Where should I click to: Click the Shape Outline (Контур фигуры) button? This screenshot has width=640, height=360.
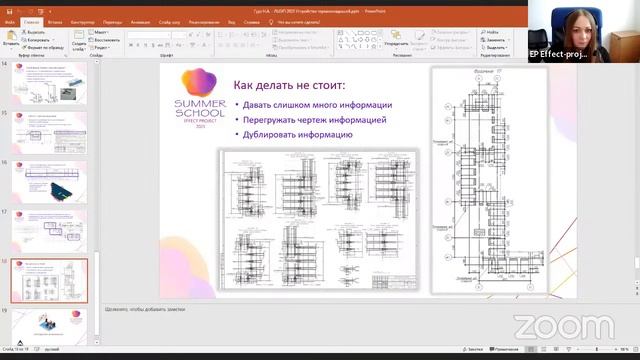click(x=449, y=40)
